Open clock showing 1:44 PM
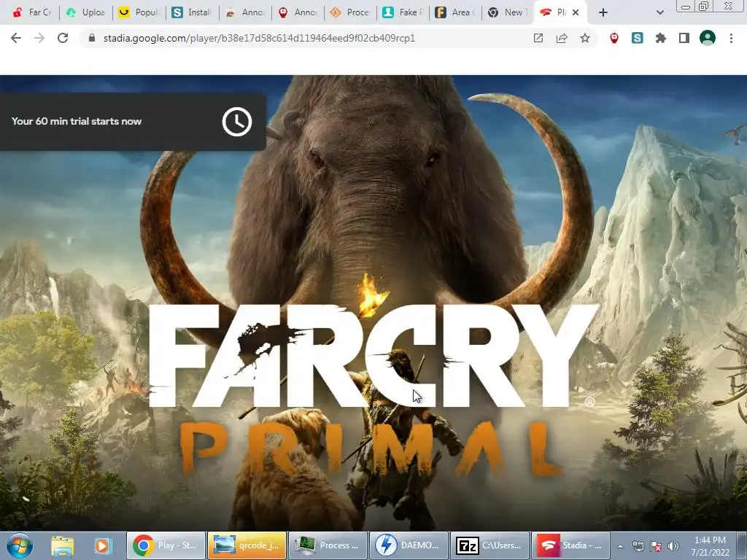Screen dimensions: 747x560 point(710,546)
